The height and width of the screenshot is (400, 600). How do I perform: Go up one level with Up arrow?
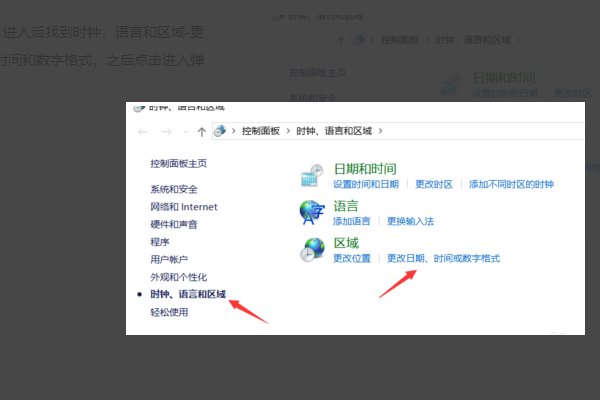[202, 132]
